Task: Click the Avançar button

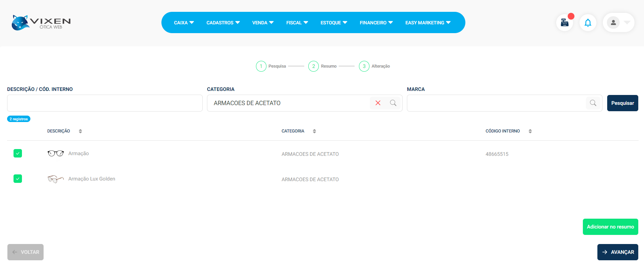Action: [618, 252]
